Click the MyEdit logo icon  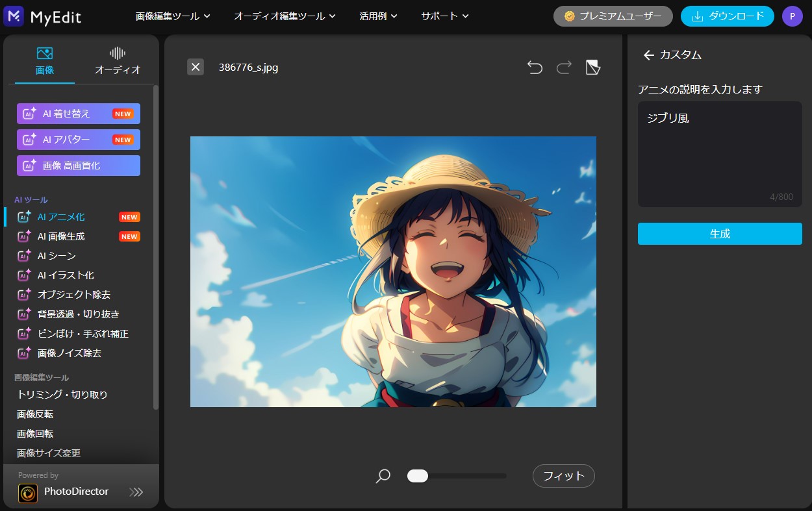(14, 16)
